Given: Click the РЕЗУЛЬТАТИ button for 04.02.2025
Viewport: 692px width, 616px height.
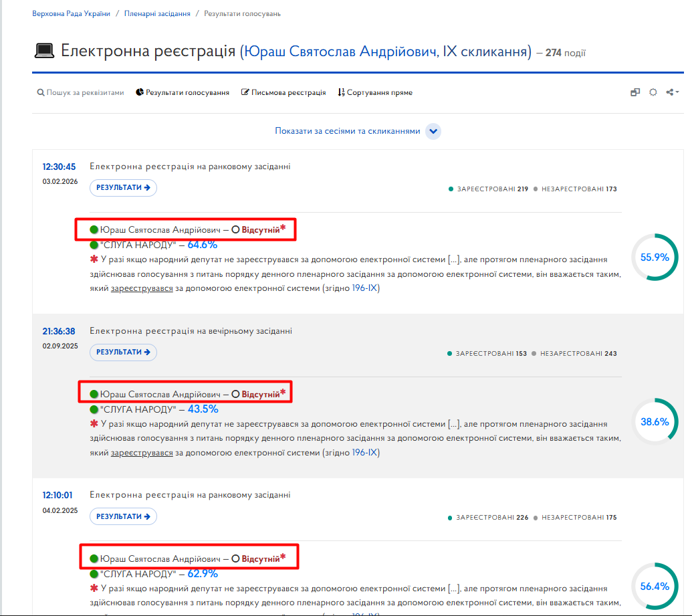Looking at the screenshot, I should point(123,516).
